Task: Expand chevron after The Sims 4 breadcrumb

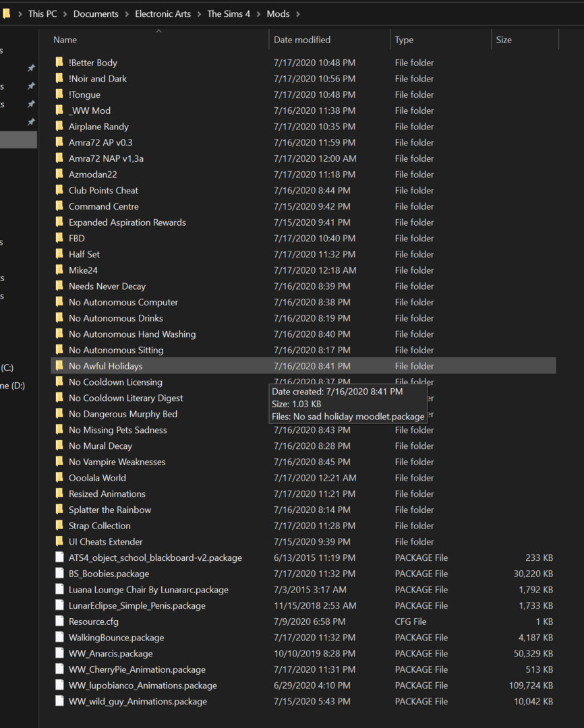Action: [258, 14]
